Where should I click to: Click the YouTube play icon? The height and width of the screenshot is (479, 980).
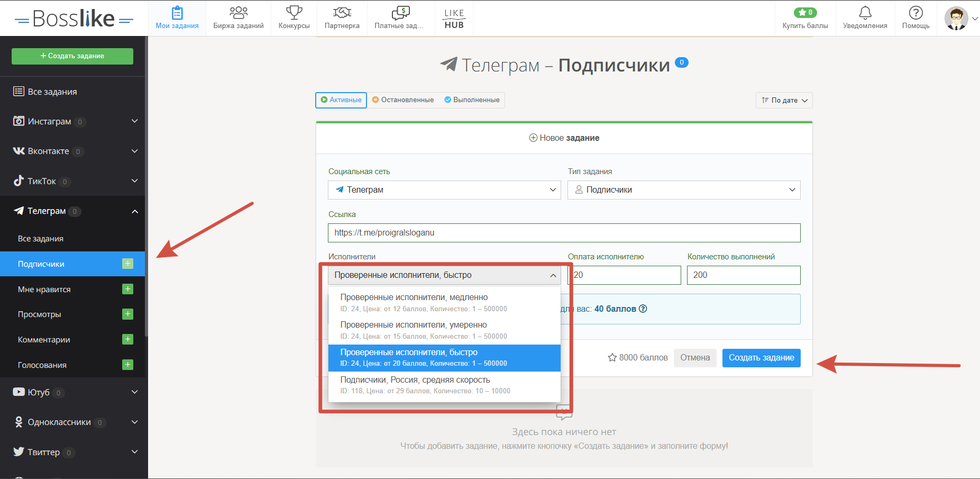tap(19, 392)
